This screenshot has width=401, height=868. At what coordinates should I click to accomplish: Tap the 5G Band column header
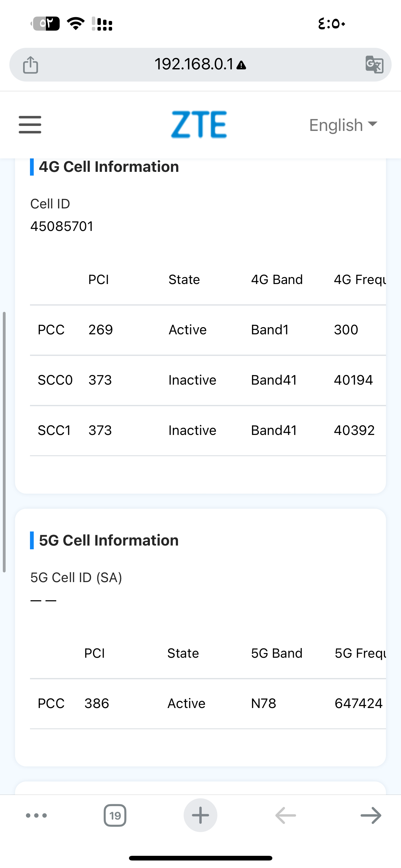point(277,653)
